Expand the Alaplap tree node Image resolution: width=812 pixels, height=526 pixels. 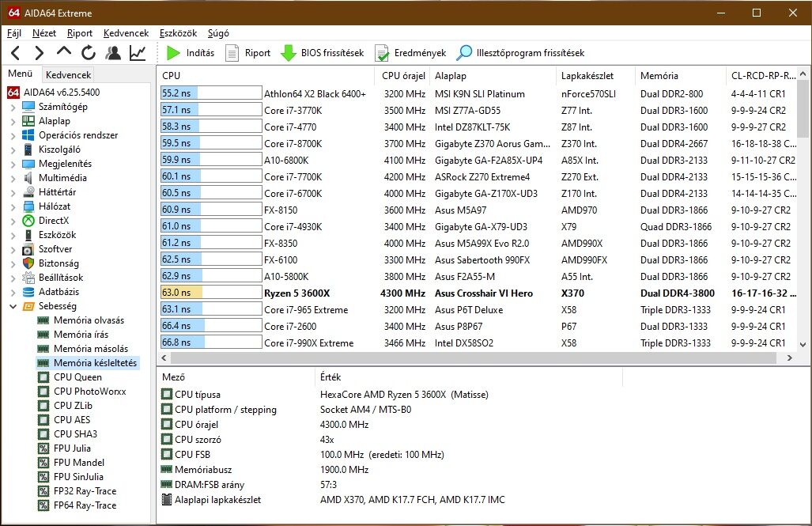click(x=13, y=121)
